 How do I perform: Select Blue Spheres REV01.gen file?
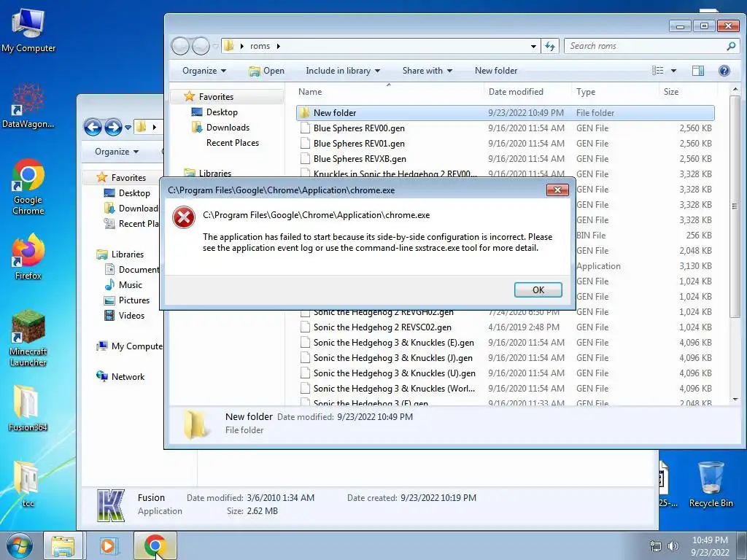505,144
